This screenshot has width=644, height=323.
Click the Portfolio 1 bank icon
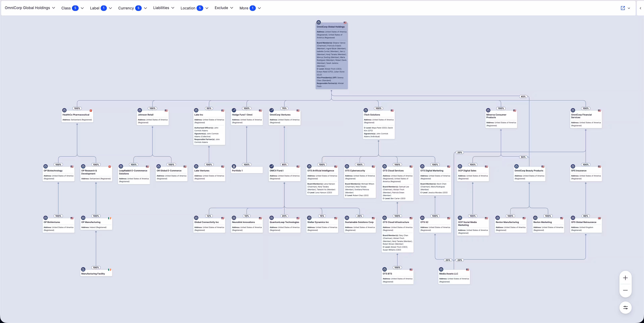(x=234, y=166)
